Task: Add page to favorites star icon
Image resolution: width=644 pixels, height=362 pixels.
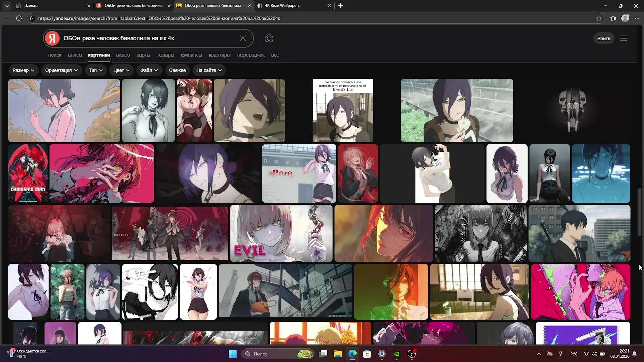Action: [x=599, y=18]
